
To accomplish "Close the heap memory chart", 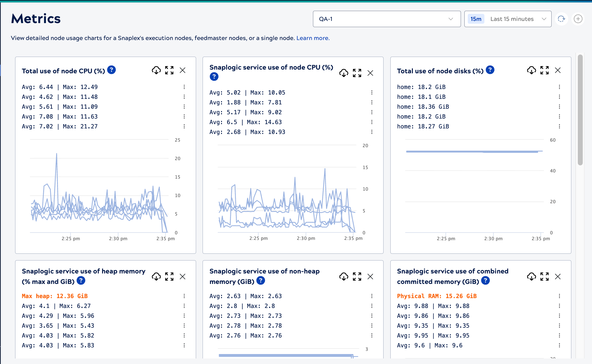I will 183,277.
